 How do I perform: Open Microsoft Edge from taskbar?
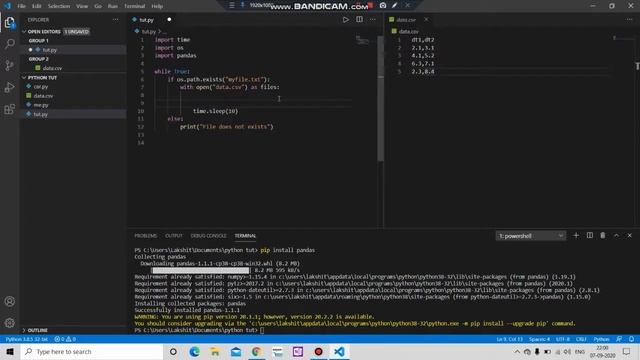(194, 351)
